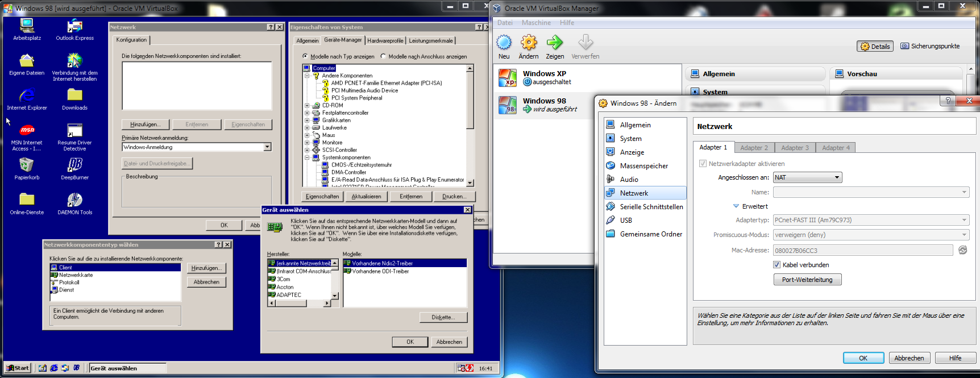Click the Verwerfen toolbar icon

[585, 47]
